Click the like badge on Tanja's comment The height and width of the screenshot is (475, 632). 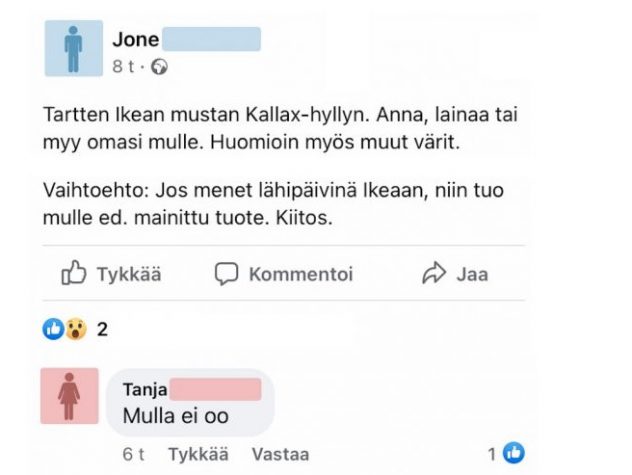(x=514, y=452)
